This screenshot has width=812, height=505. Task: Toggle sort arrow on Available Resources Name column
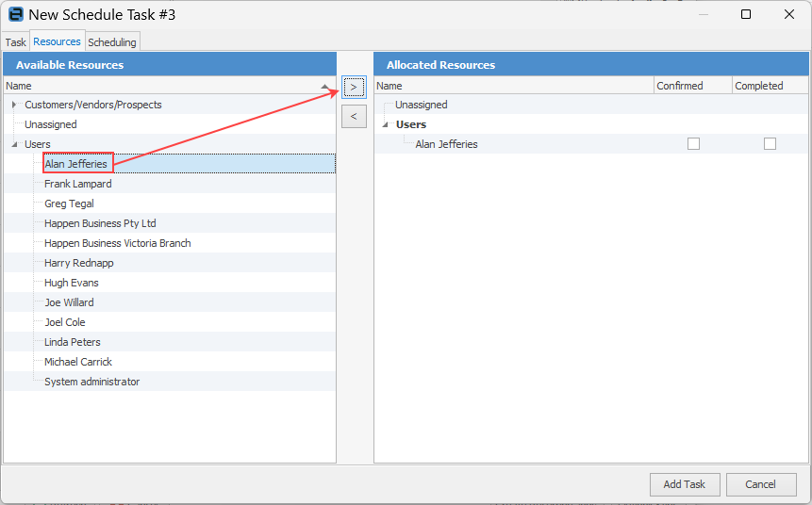[324, 86]
